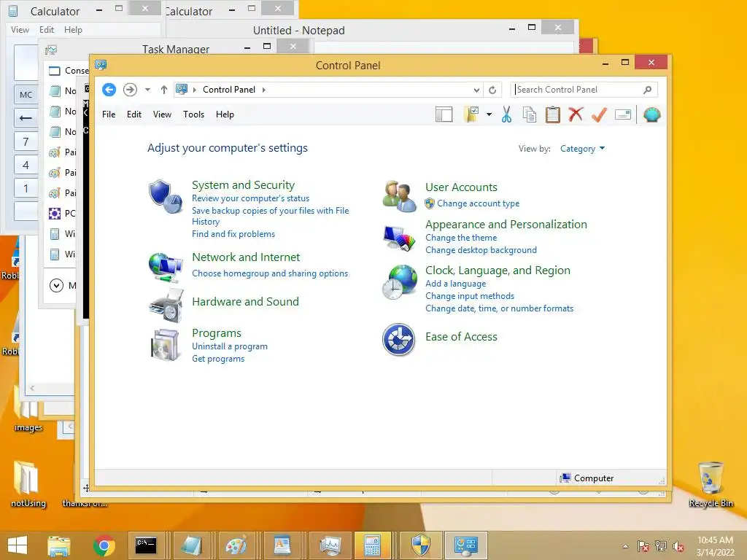Switch to Paint on the taskbar
Screen dimensions: 747x560
[x=236, y=545]
